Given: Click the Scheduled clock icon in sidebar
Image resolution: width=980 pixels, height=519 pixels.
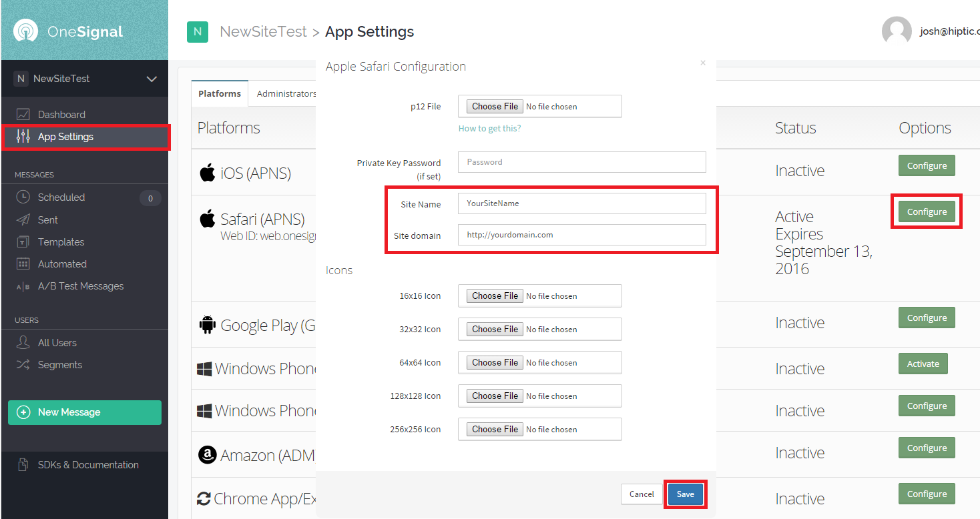Looking at the screenshot, I should tap(23, 197).
